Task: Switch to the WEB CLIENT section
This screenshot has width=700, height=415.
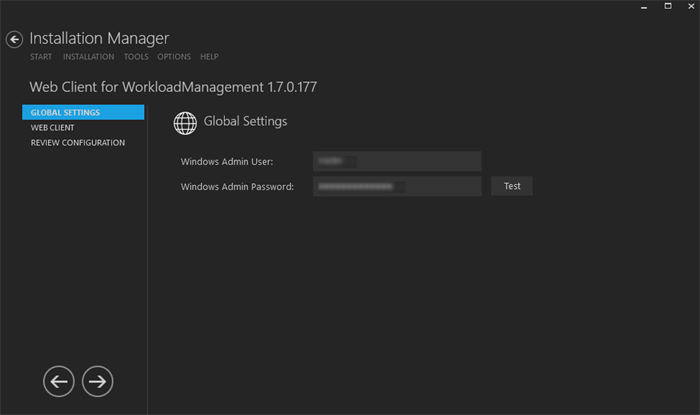Action: [x=53, y=128]
